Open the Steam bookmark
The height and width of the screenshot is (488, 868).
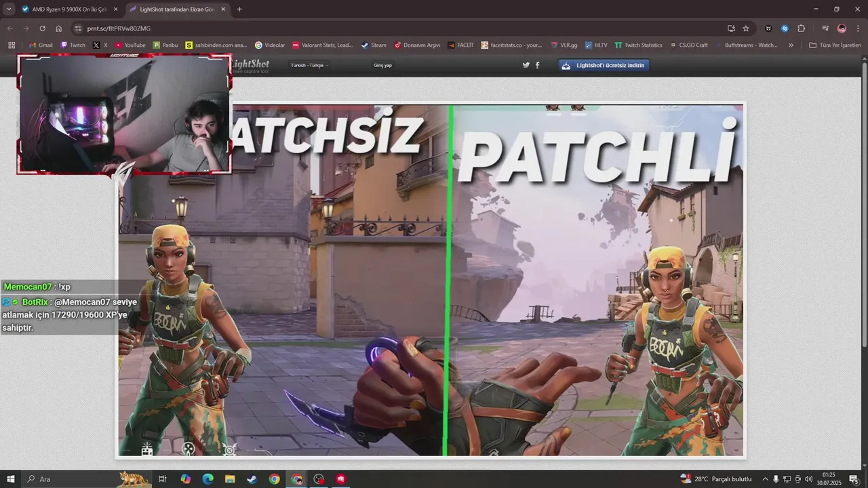(x=374, y=45)
